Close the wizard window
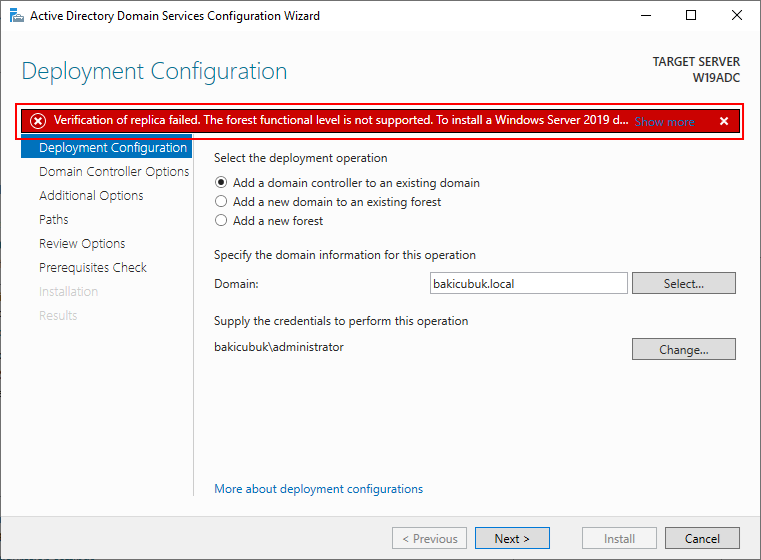761x560 pixels. (x=736, y=16)
